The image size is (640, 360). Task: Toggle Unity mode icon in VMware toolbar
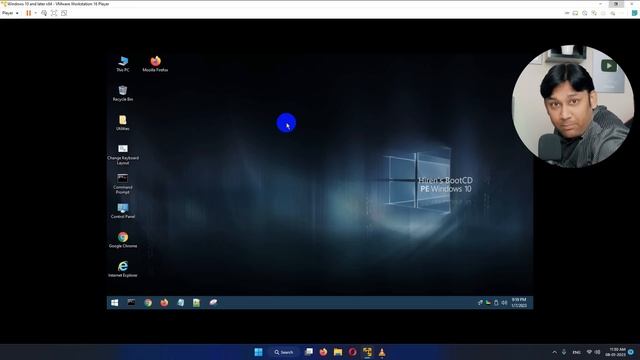click(64, 13)
